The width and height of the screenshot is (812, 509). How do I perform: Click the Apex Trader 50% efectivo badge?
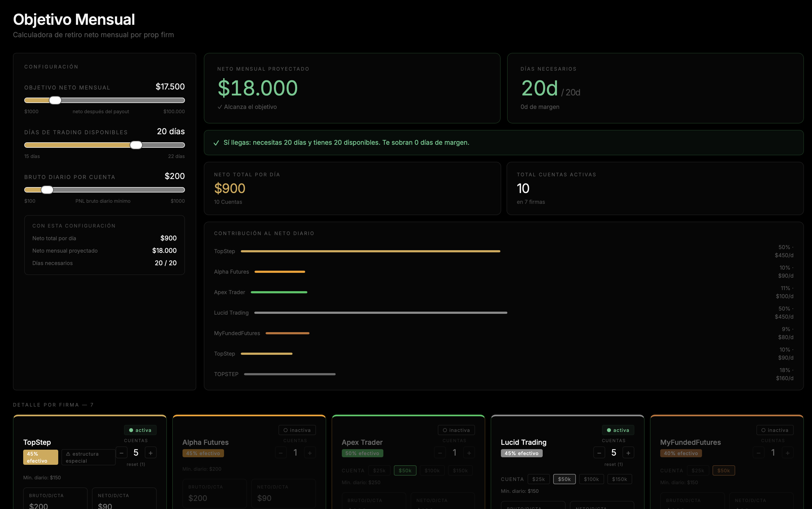coord(362,453)
